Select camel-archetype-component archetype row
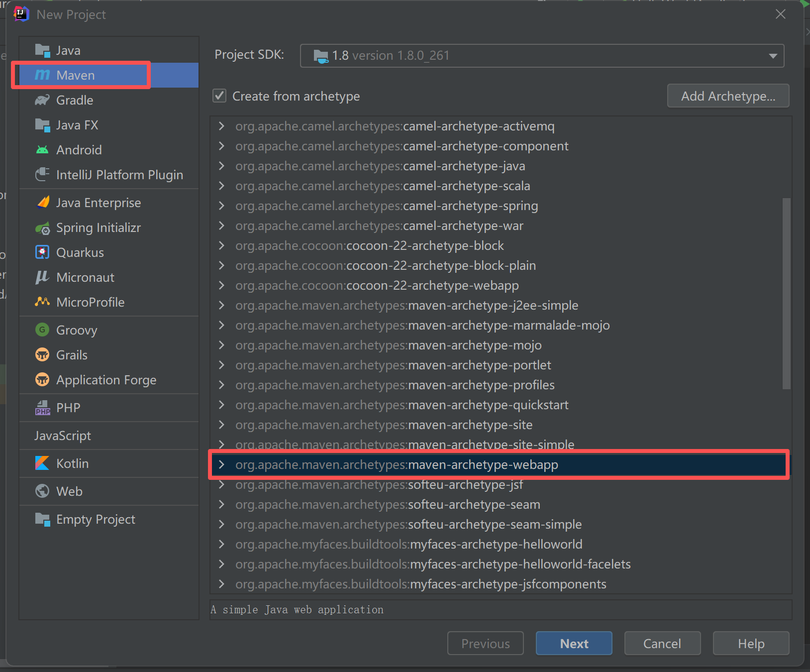The width and height of the screenshot is (810, 672). [x=501, y=146]
